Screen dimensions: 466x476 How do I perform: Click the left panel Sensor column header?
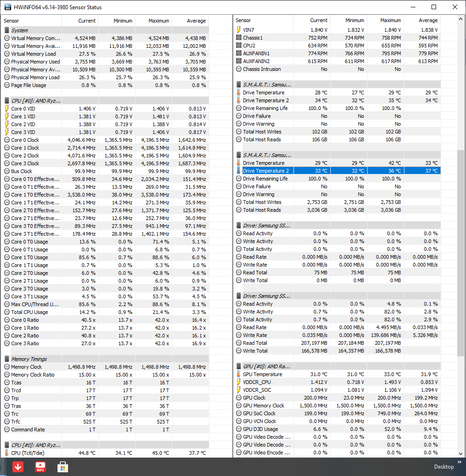32,21
